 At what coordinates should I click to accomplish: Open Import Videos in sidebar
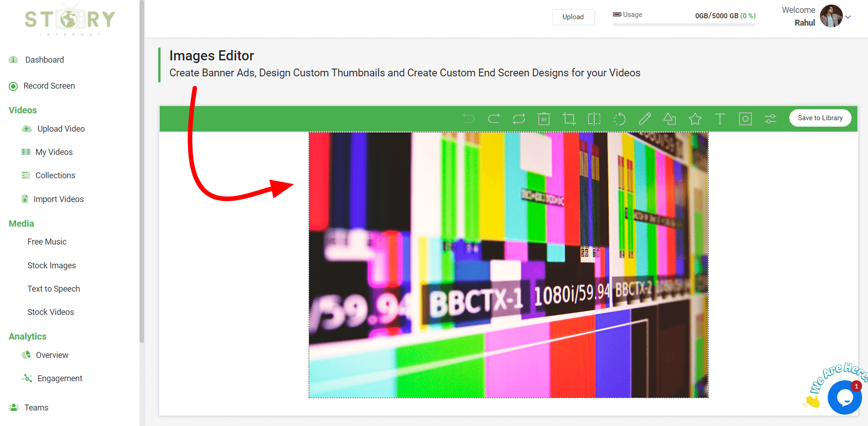(59, 199)
